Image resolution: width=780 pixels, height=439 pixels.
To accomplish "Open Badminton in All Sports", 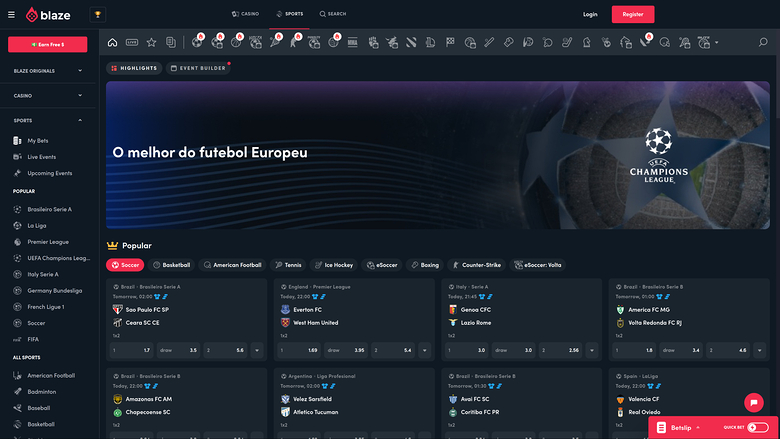I will [41, 392].
